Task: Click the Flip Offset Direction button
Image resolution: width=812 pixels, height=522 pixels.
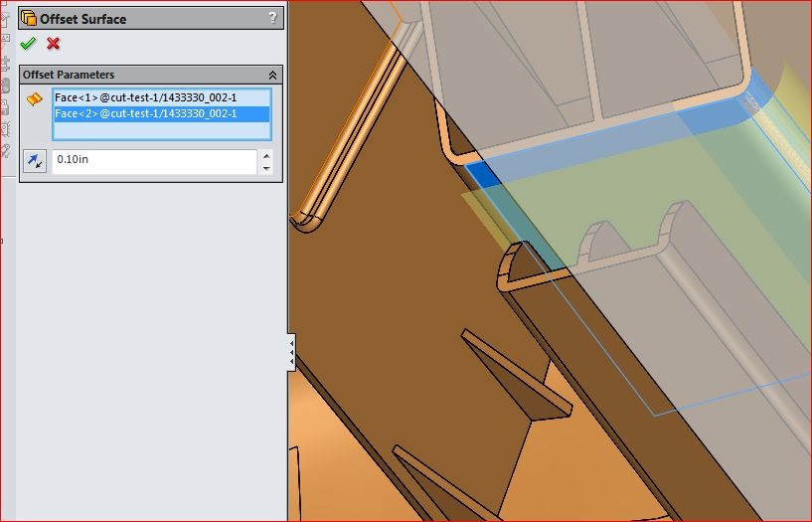Action: point(35,161)
